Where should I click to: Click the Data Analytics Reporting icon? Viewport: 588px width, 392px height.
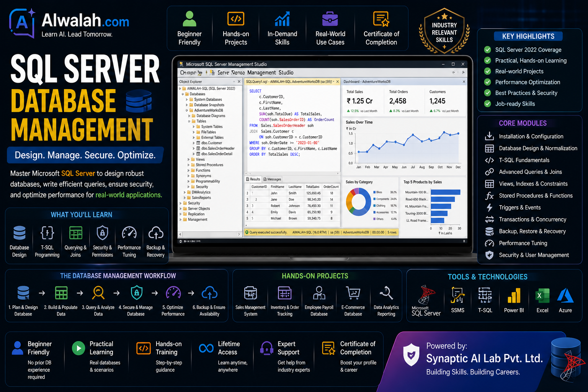[x=386, y=293]
